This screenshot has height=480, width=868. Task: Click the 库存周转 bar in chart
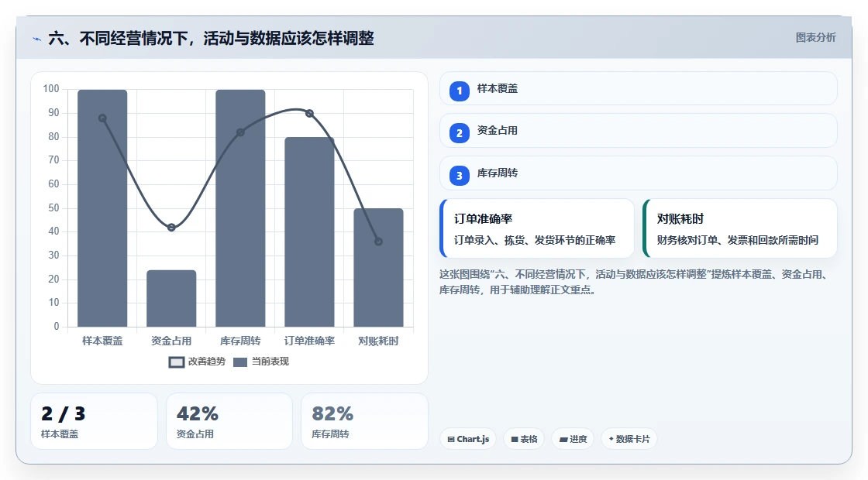pyautogui.click(x=240, y=208)
